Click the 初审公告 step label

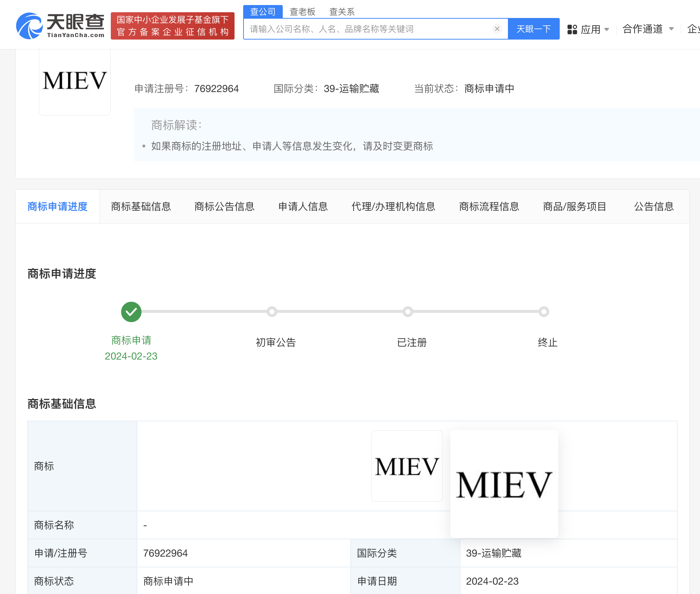pos(276,342)
